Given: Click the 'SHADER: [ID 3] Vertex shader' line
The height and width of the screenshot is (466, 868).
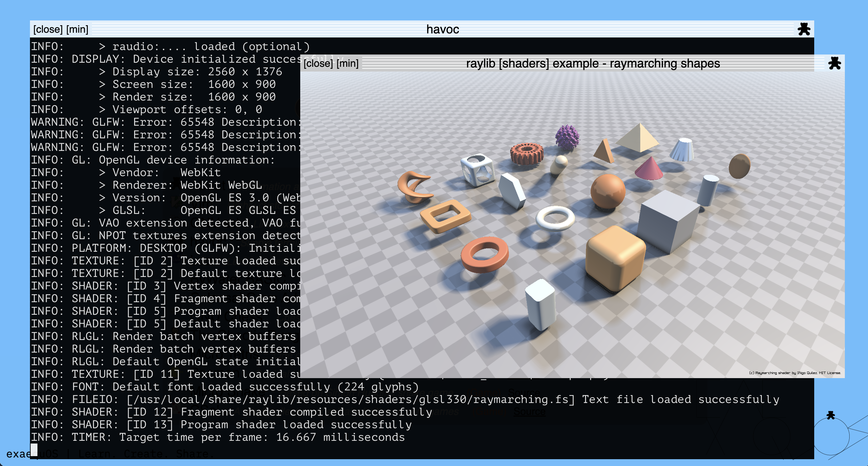Looking at the screenshot, I should (x=165, y=286).
